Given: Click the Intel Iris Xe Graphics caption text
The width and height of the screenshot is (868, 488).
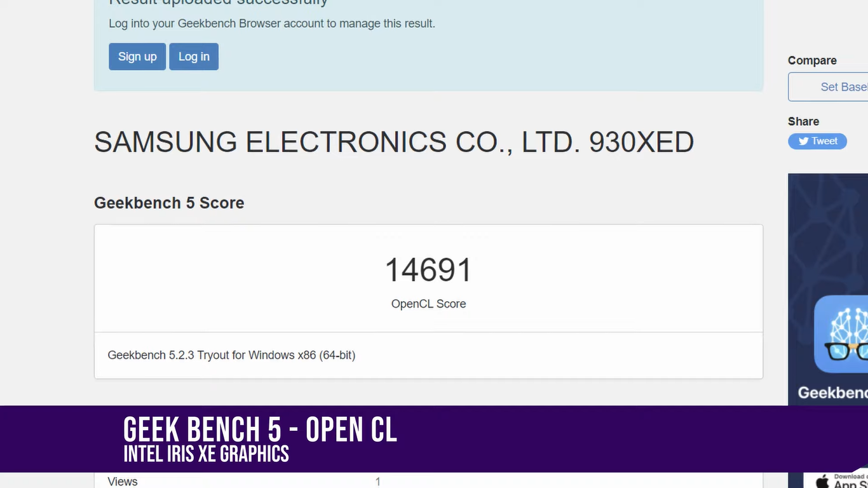Looking at the screenshot, I should coord(206,454).
